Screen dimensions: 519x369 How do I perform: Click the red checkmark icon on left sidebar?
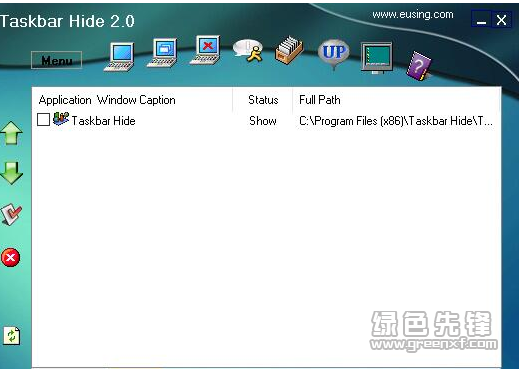click(11, 214)
